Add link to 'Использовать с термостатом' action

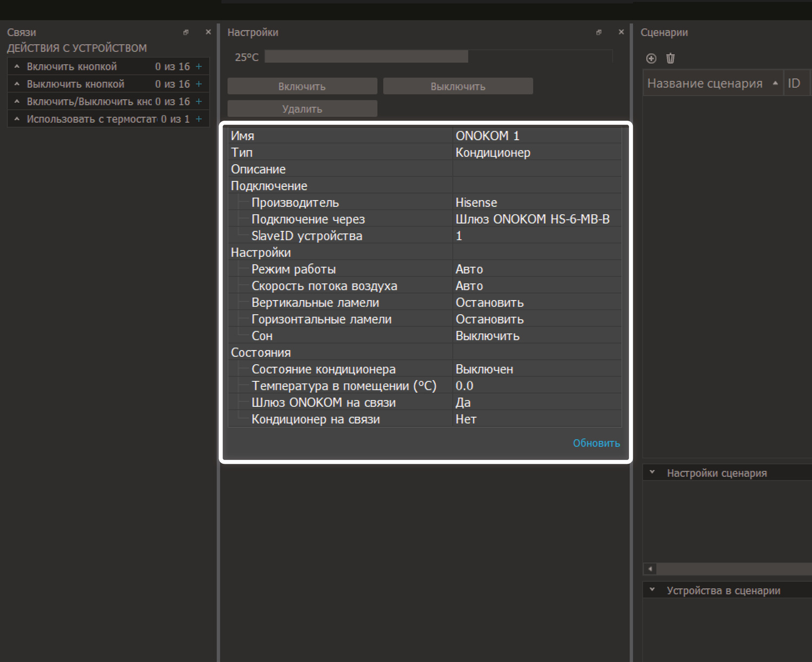click(x=199, y=119)
